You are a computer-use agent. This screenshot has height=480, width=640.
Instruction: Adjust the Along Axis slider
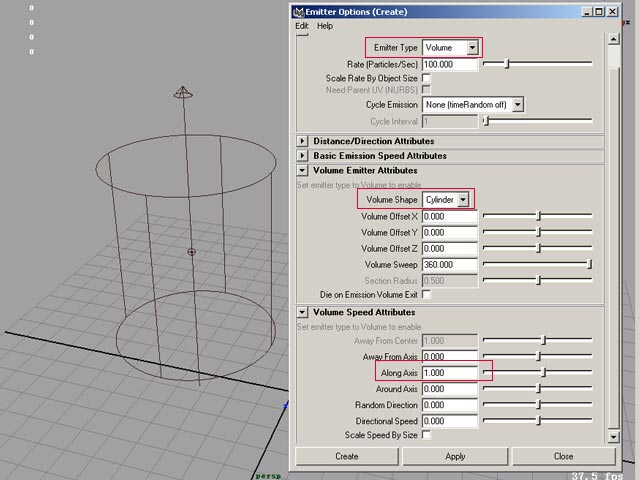tap(543, 372)
